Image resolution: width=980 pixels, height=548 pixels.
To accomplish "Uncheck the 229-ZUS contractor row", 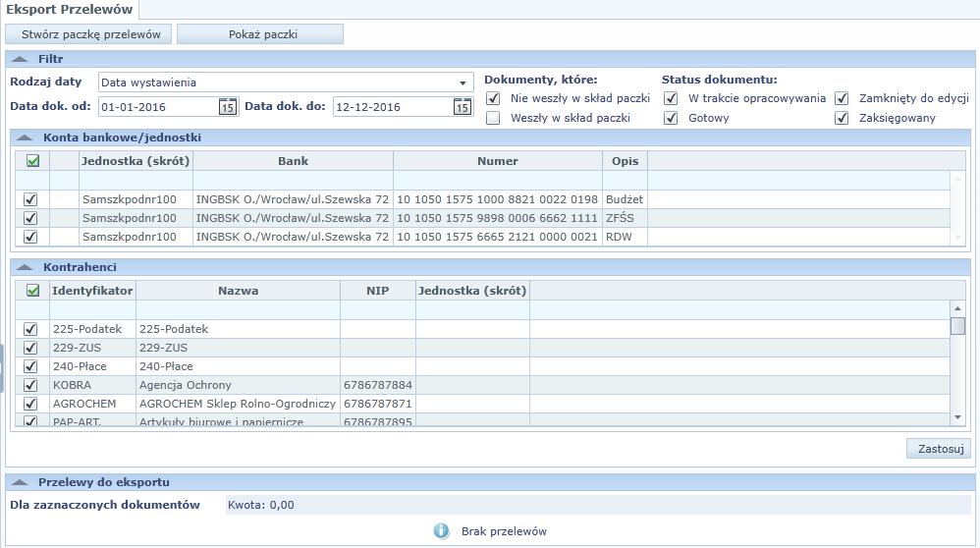I will (x=30, y=348).
